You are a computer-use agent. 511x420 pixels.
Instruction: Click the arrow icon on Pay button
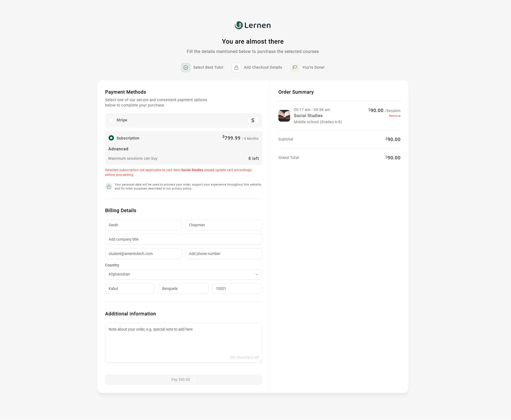tap(194, 380)
